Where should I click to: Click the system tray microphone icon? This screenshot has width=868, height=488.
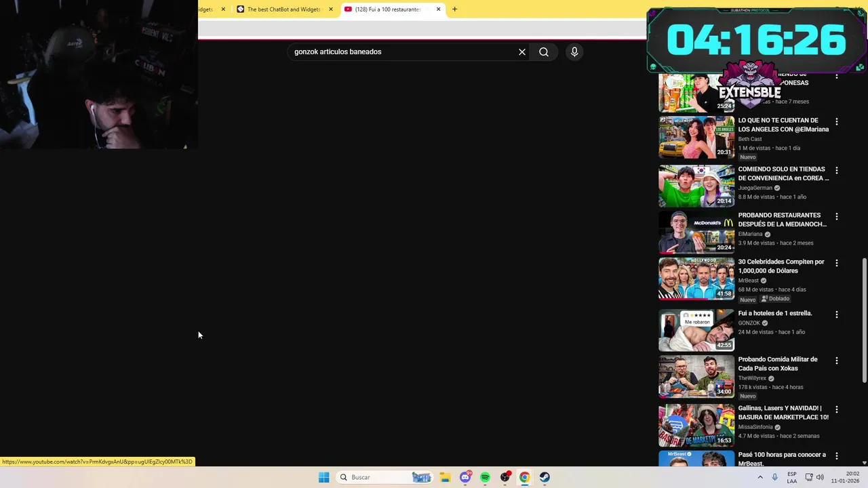click(775, 477)
